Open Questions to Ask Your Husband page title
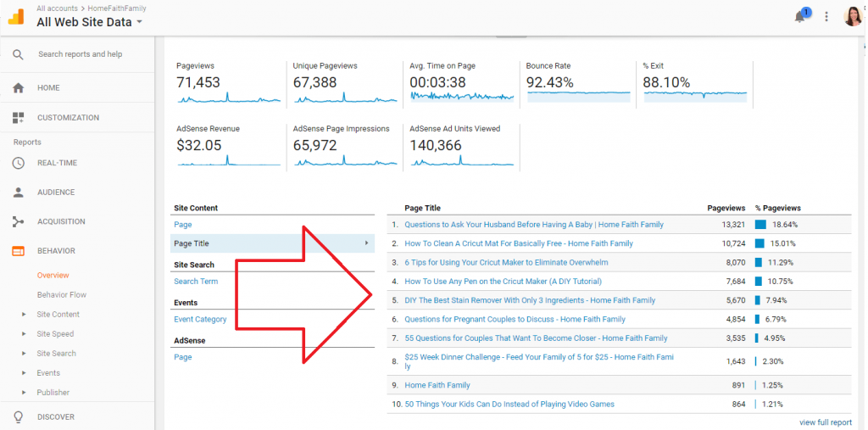868x430 pixels. [534, 225]
